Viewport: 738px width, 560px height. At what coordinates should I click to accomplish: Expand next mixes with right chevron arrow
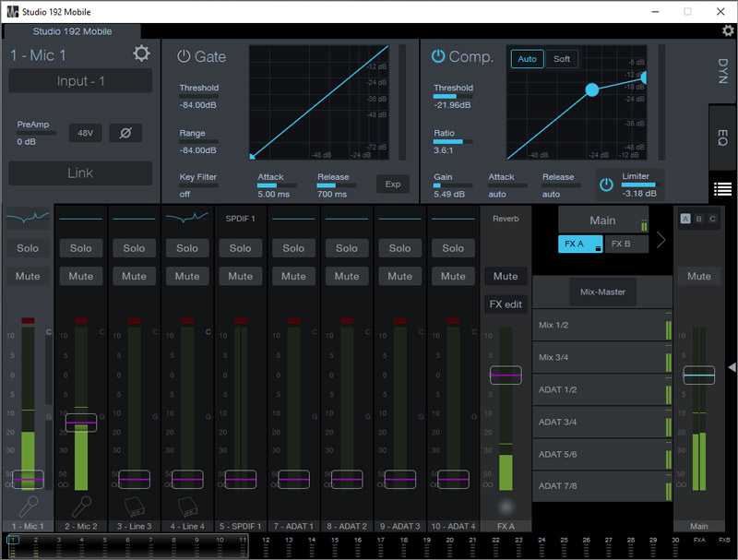click(x=661, y=241)
